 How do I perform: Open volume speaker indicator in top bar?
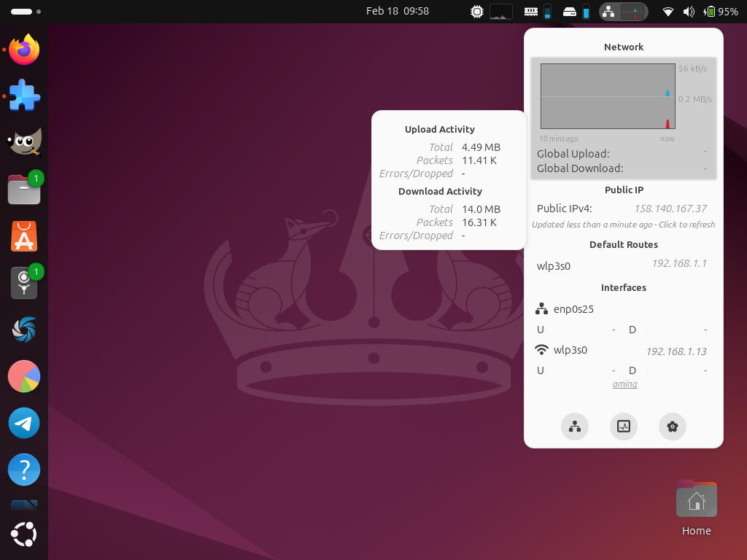[x=689, y=12]
